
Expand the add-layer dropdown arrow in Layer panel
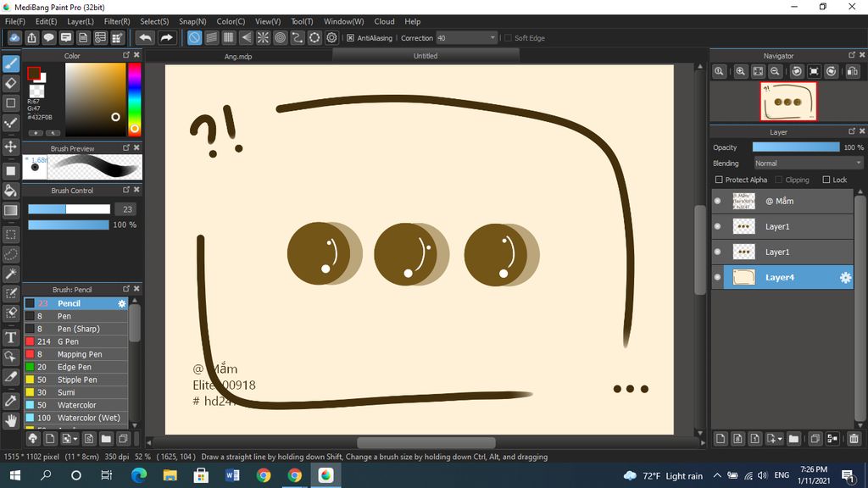tap(780, 439)
